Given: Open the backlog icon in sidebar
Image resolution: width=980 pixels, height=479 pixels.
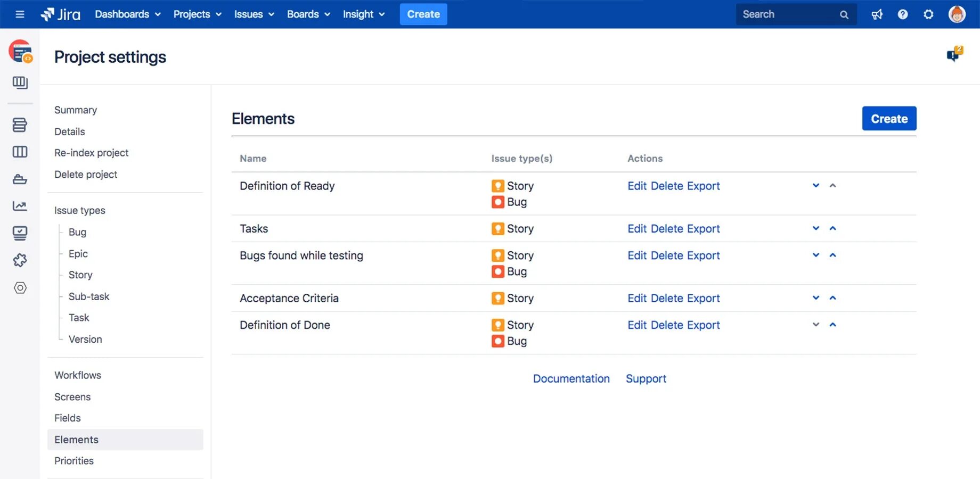Looking at the screenshot, I should click(20, 125).
